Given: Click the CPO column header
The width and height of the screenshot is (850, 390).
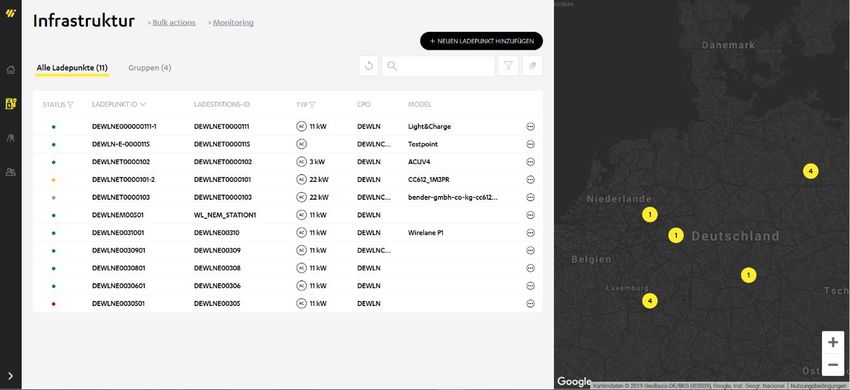Looking at the screenshot, I should pos(363,104).
